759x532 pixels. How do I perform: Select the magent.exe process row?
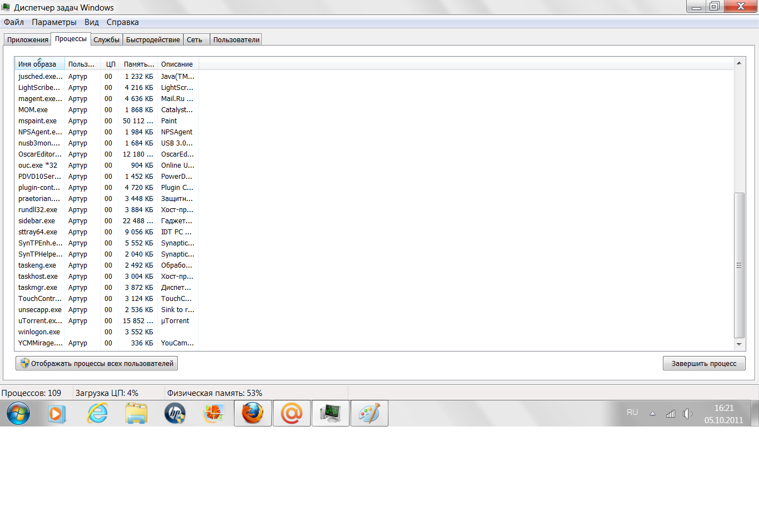click(107, 99)
